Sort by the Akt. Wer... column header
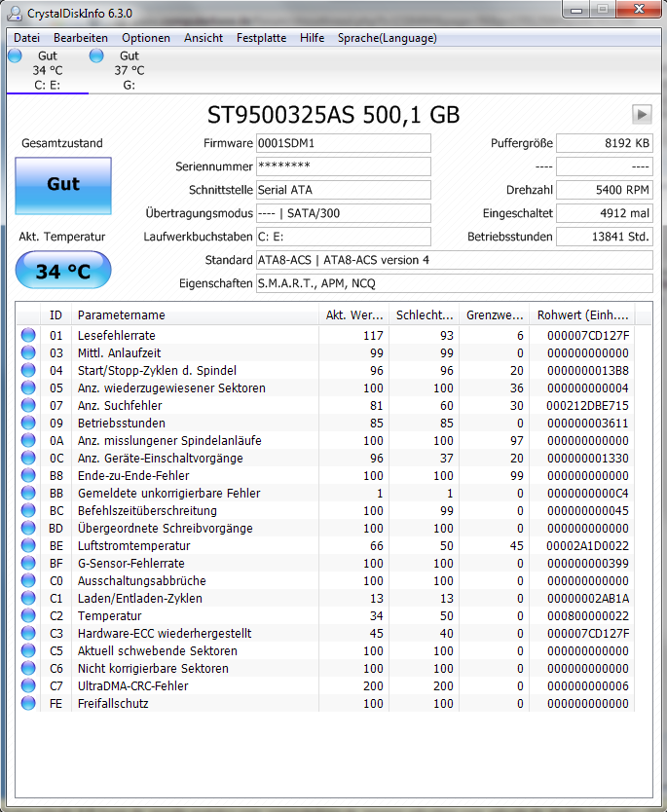 pos(353,314)
